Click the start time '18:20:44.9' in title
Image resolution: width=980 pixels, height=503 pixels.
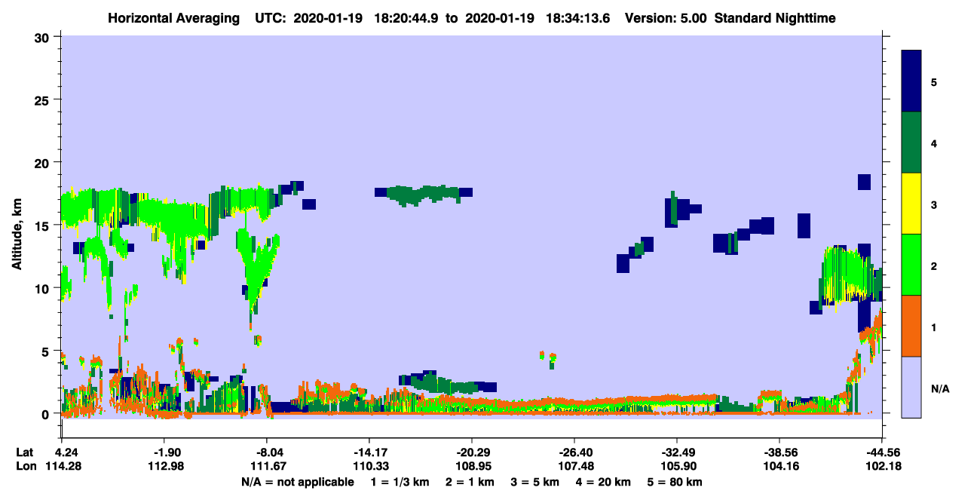tap(408, 18)
